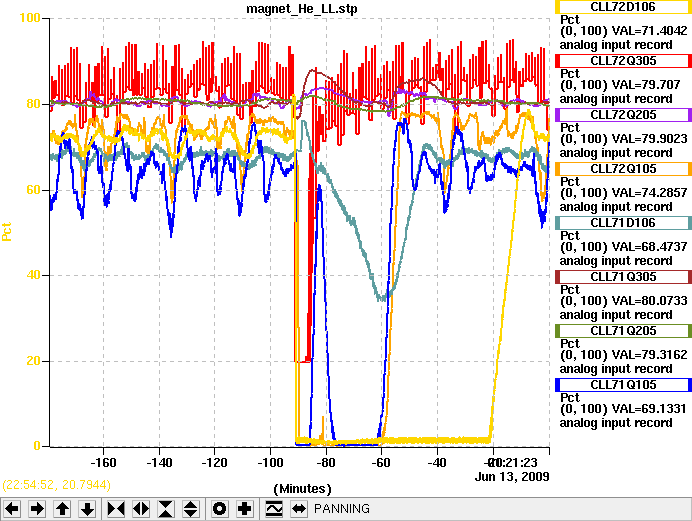Select the CLL72D106 yellow legend entry
The height and width of the screenshot is (521, 692).
623,7
